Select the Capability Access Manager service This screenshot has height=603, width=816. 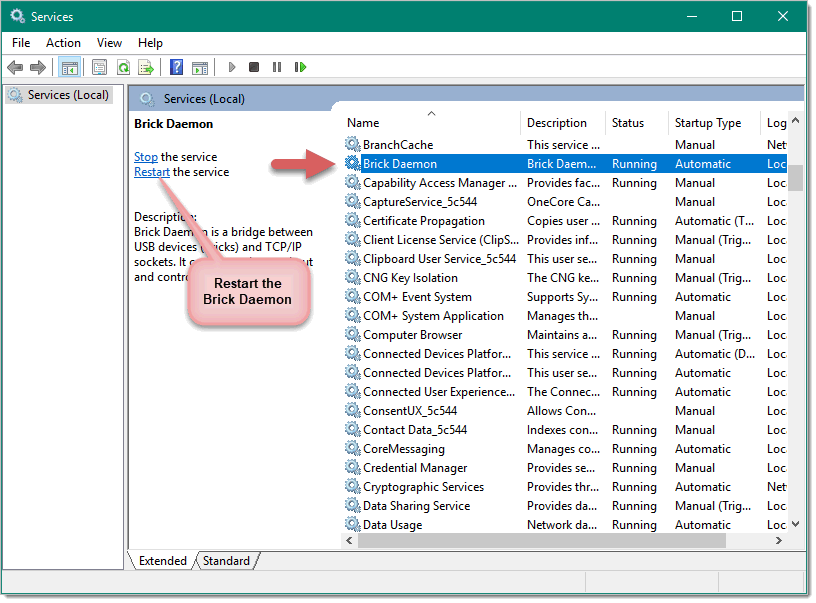click(440, 183)
